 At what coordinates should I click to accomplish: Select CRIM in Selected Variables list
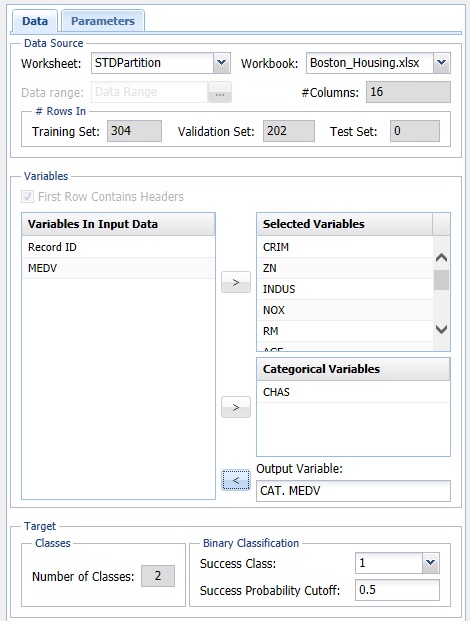point(345,247)
